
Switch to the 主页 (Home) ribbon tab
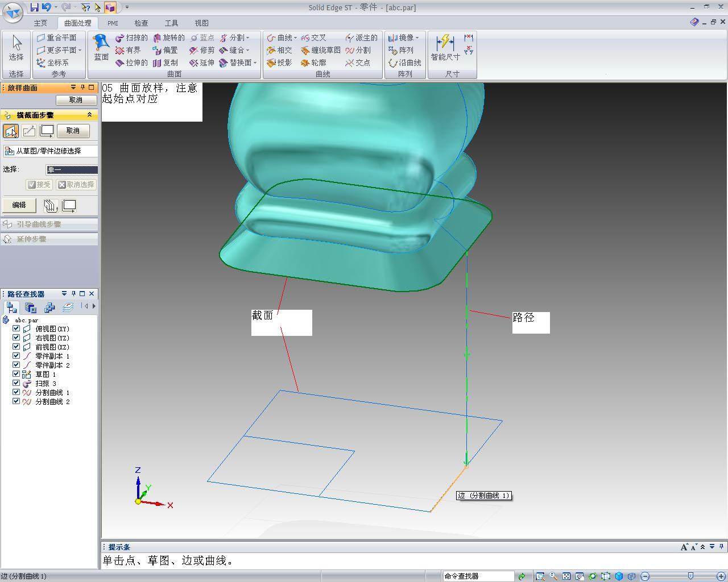pos(40,23)
